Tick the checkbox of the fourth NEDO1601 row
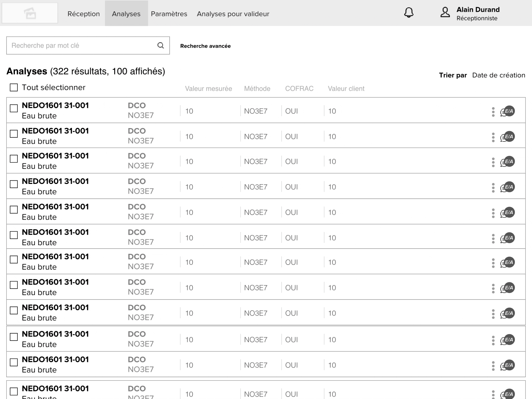The image size is (532, 399). [x=14, y=184]
